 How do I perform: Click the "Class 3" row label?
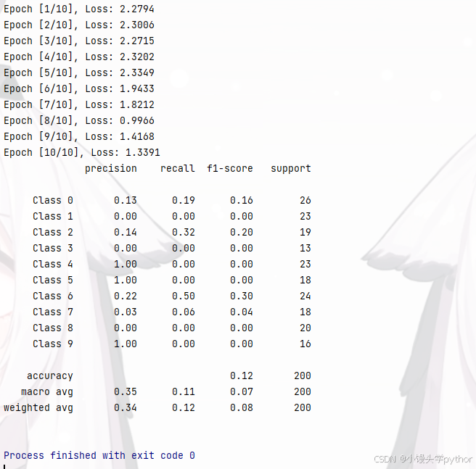tap(53, 248)
